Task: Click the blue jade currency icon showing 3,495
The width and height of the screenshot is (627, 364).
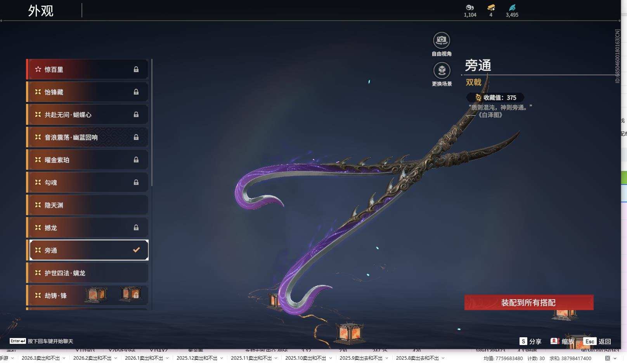Action: 513,7
